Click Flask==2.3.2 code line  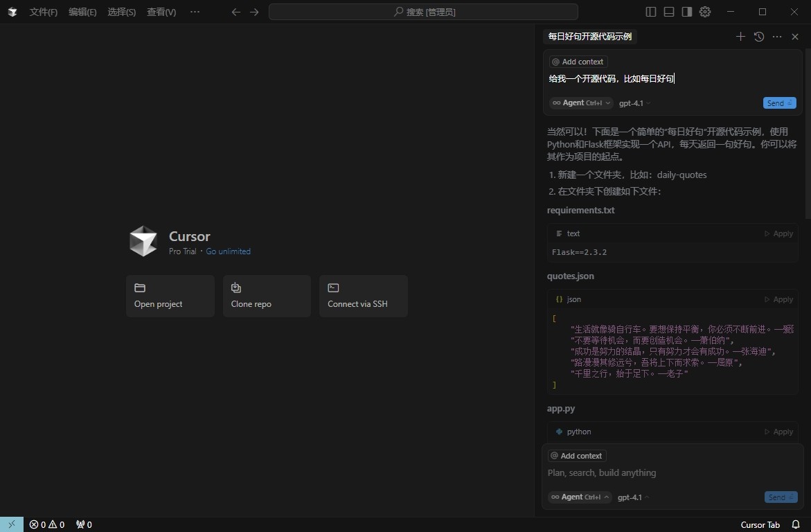(579, 252)
